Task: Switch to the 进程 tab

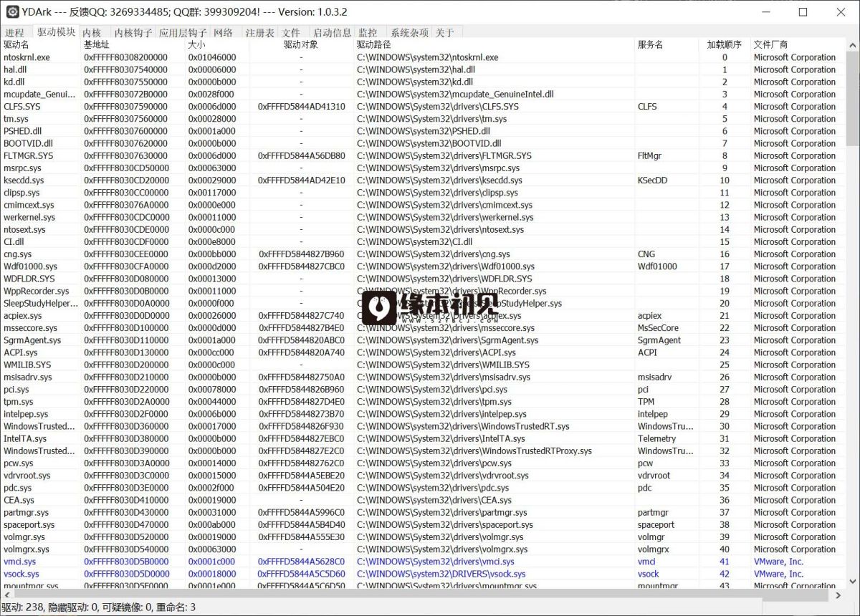Action: point(14,32)
